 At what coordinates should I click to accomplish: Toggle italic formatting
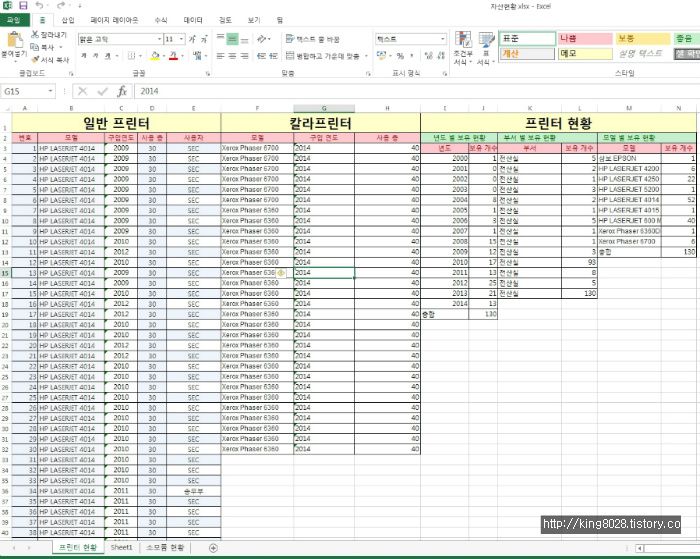pos(96,56)
